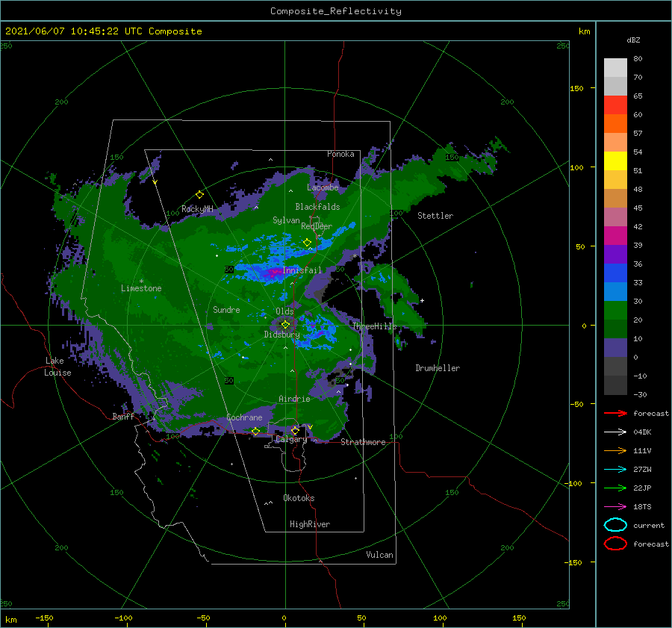Image resolution: width=672 pixels, height=628 pixels.
Task: Click the magenta storm core near Innisfail
Action: click(x=273, y=272)
